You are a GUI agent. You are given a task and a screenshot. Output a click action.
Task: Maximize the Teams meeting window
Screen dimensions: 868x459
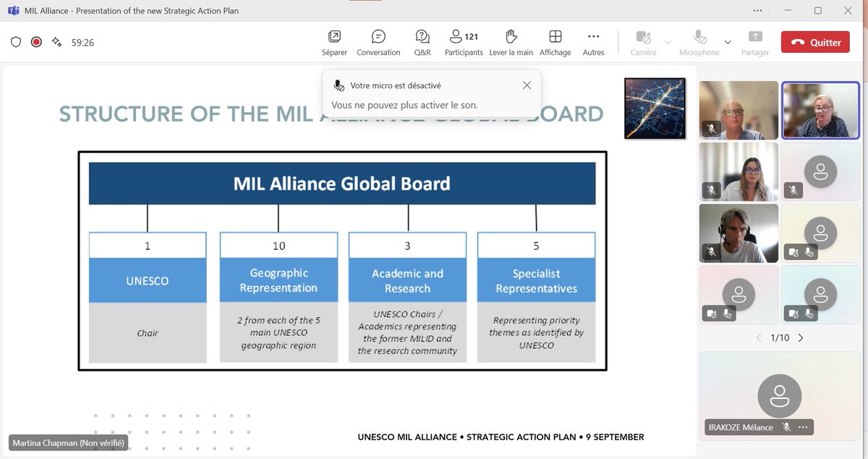[818, 10]
